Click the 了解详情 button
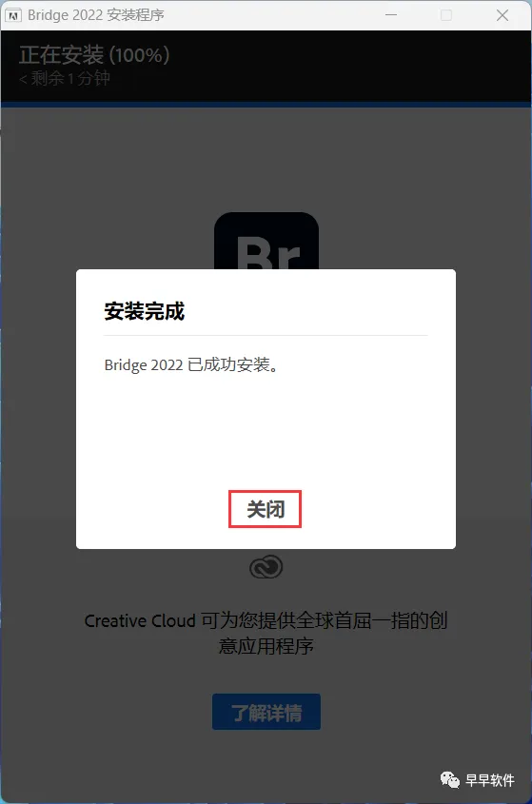 coord(266,712)
